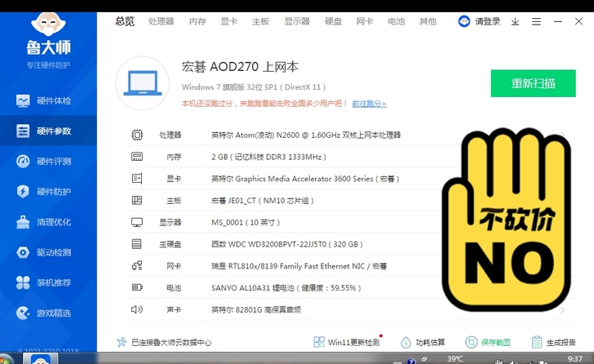Click the 声卡 speaker icon
The image size is (594, 364).
point(137,309)
